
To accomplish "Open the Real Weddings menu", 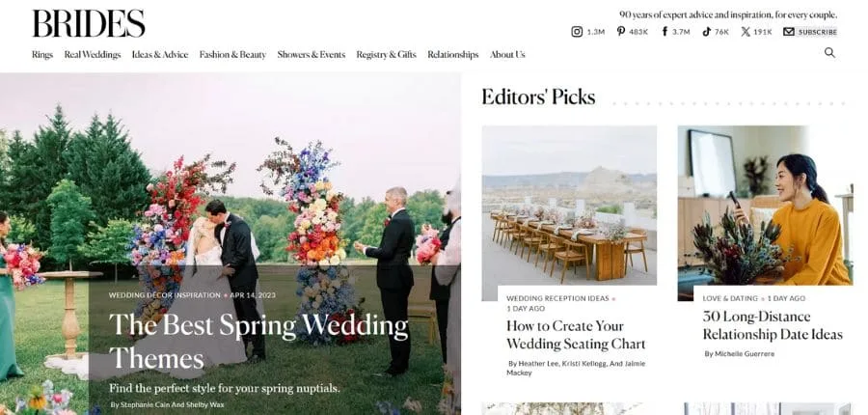I will [93, 54].
